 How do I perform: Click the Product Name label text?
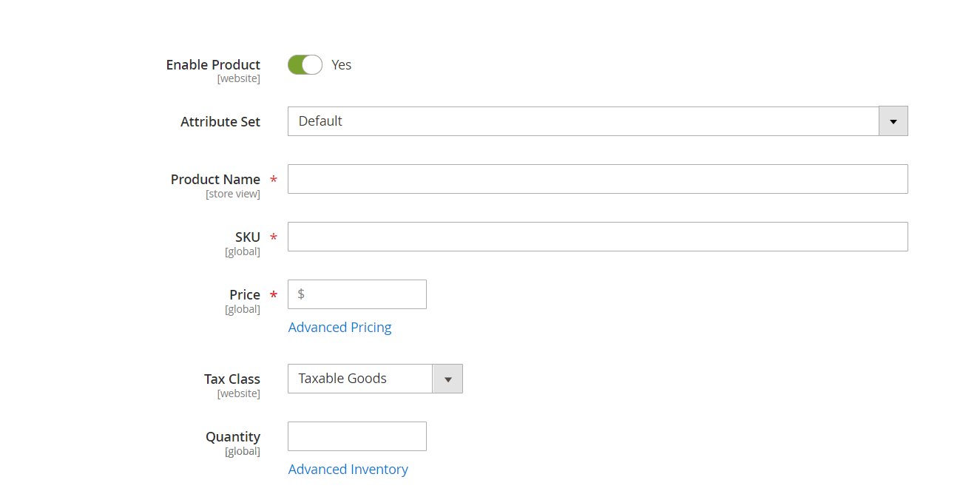(x=215, y=180)
